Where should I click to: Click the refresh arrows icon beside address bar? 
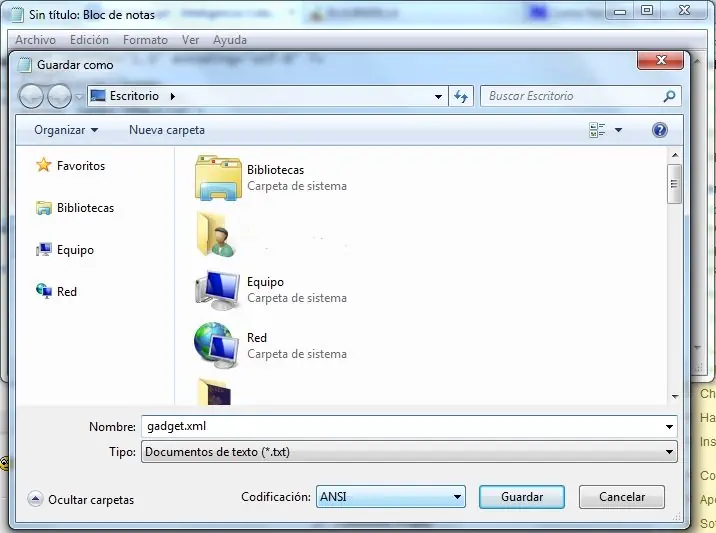461,96
